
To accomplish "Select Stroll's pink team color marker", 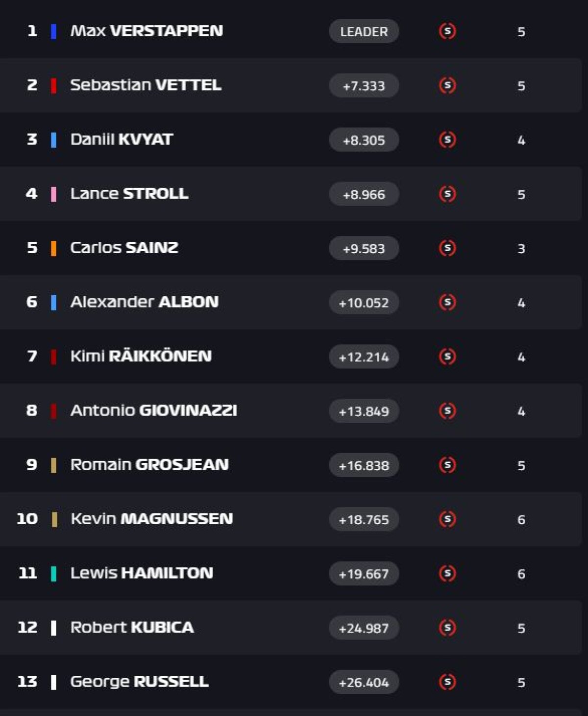I will 54,194.
